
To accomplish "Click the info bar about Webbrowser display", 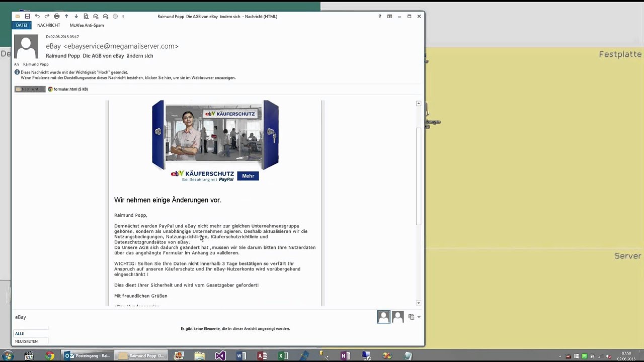I will [x=128, y=78].
